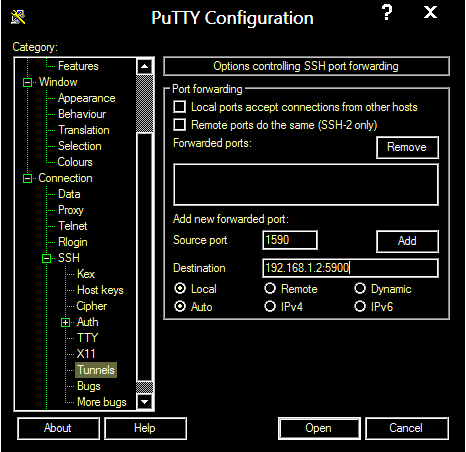Viewport: 466px width, 452px height.
Task: Select the Auto radio button
Action: [x=180, y=306]
